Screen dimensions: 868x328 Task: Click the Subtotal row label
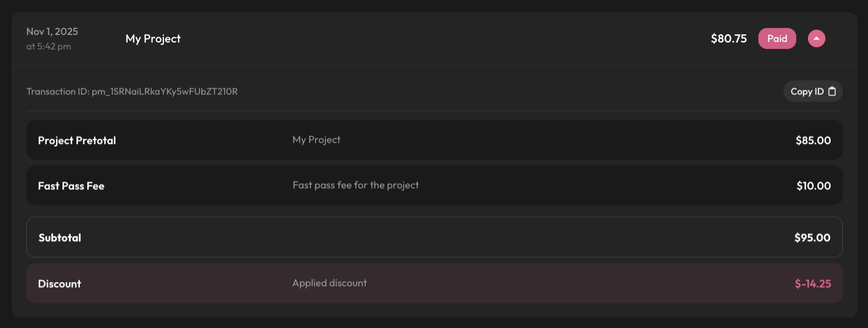60,238
